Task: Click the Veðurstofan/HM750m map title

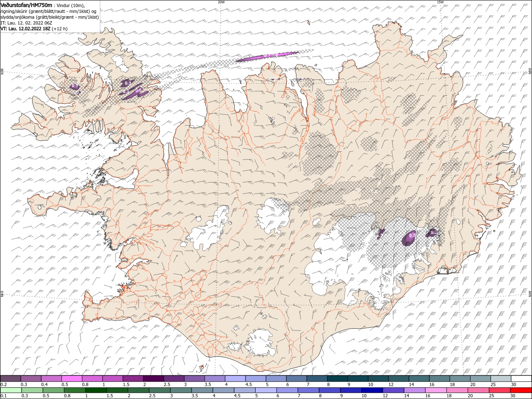Action: (26, 5)
